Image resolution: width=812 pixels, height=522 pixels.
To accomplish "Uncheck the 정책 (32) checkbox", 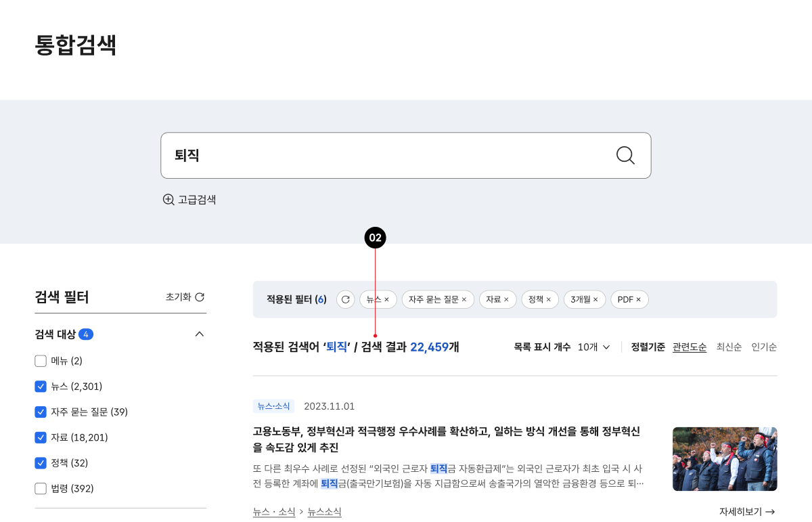I will tap(41, 463).
